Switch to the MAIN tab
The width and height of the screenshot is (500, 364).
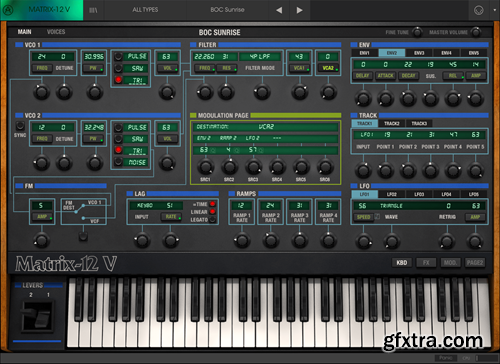pos(24,32)
